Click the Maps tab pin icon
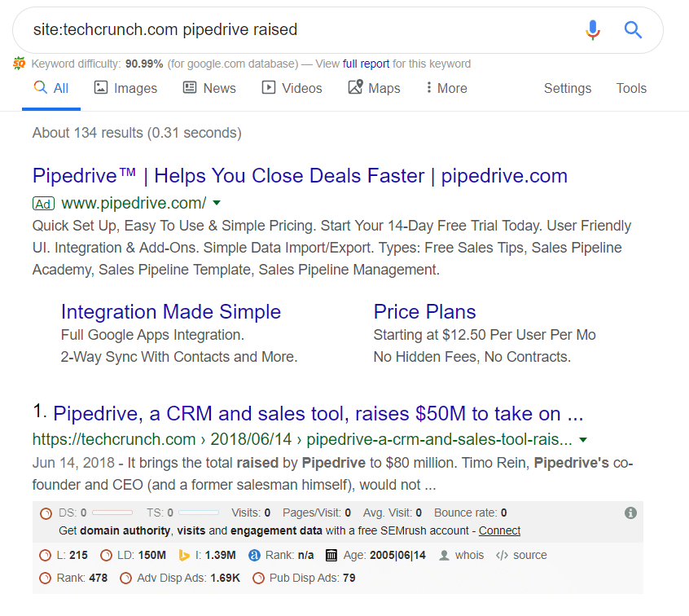 355,86
